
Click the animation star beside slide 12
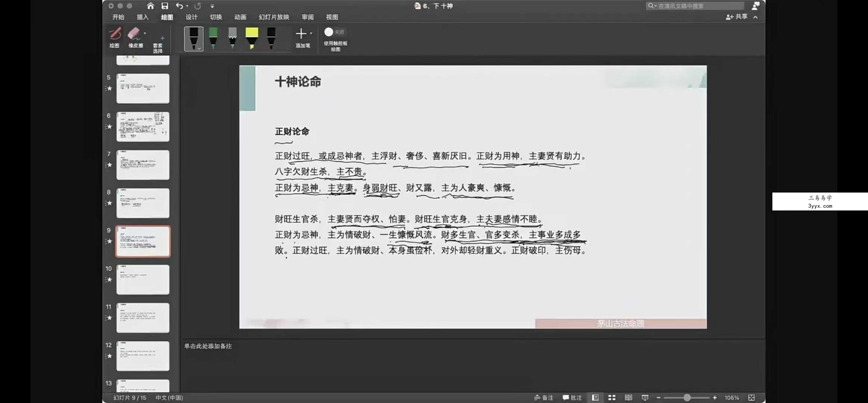(x=109, y=356)
